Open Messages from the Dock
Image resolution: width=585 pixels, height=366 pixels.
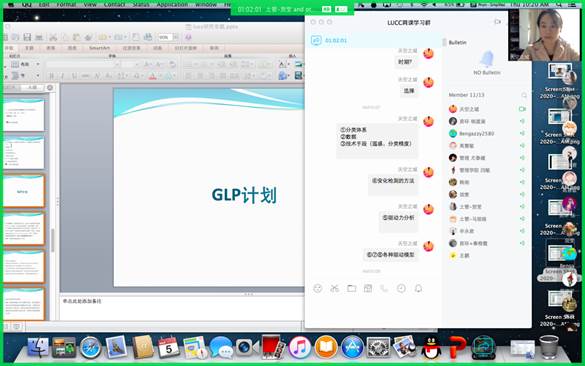(x=221, y=347)
